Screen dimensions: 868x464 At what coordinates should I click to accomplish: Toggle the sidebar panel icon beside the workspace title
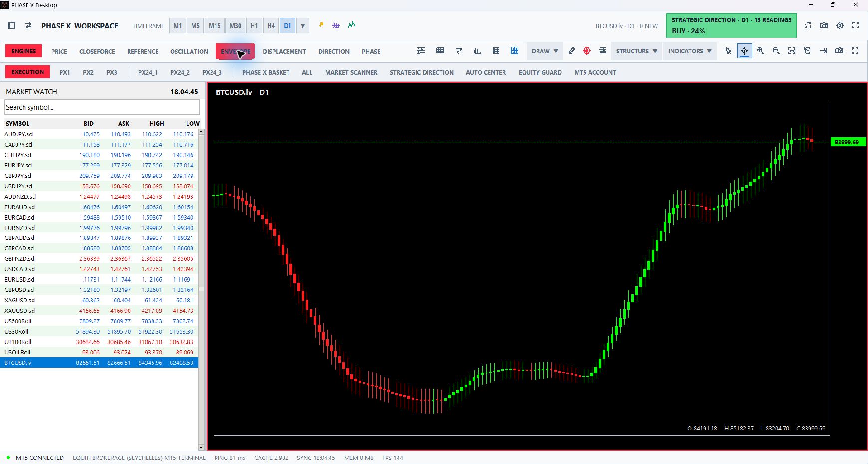click(x=11, y=25)
